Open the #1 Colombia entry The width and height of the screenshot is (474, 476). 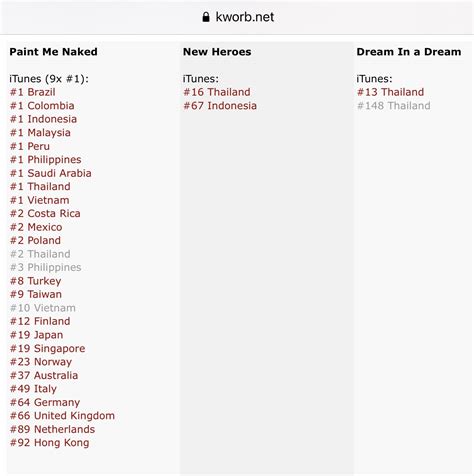[x=42, y=106]
